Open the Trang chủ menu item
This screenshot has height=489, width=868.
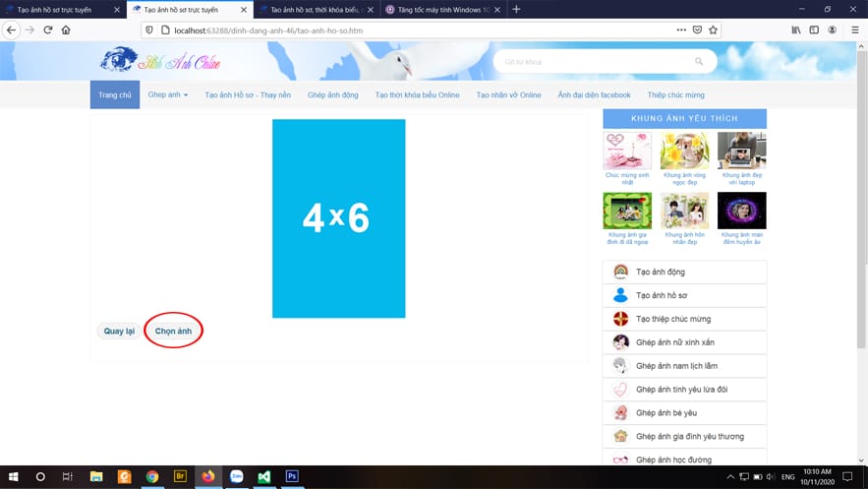114,95
